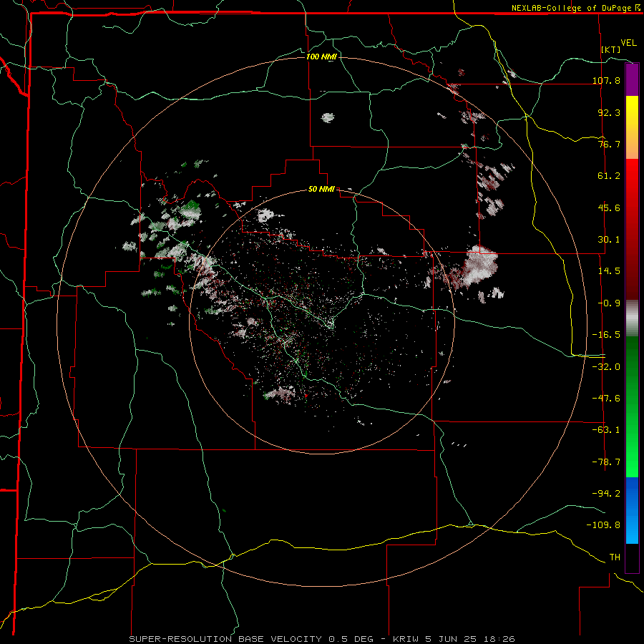Image resolution: width=644 pixels, height=644 pixels.
Task: Click the Super-Resolution Base Velocity caption
Action: (321, 639)
